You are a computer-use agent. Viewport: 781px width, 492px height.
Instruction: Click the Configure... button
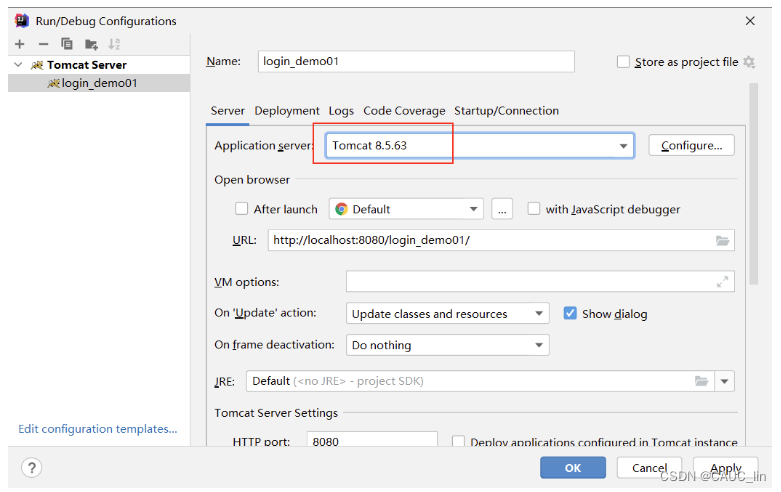pyautogui.click(x=691, y=145)
